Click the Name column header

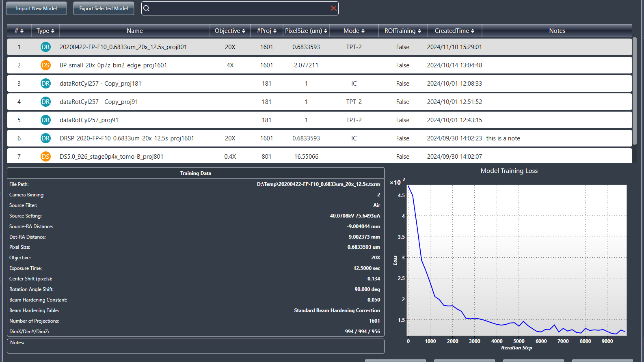click(135, 31)
